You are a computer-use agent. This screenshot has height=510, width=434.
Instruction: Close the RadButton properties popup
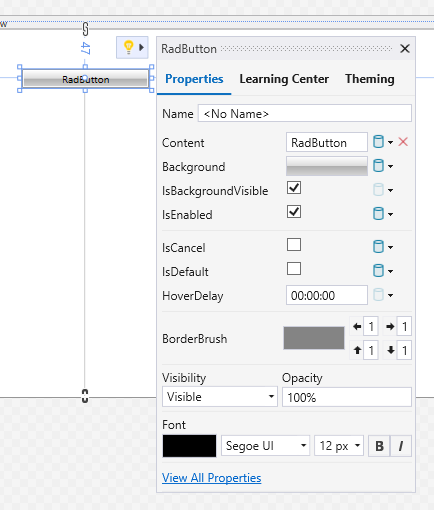pyautogui.click(x=405, y=49)
